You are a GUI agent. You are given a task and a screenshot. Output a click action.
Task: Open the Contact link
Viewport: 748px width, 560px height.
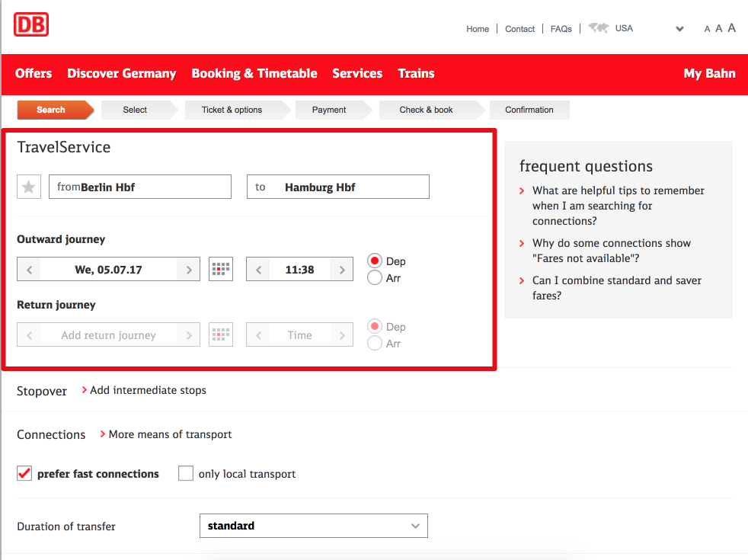coord(520,29)
